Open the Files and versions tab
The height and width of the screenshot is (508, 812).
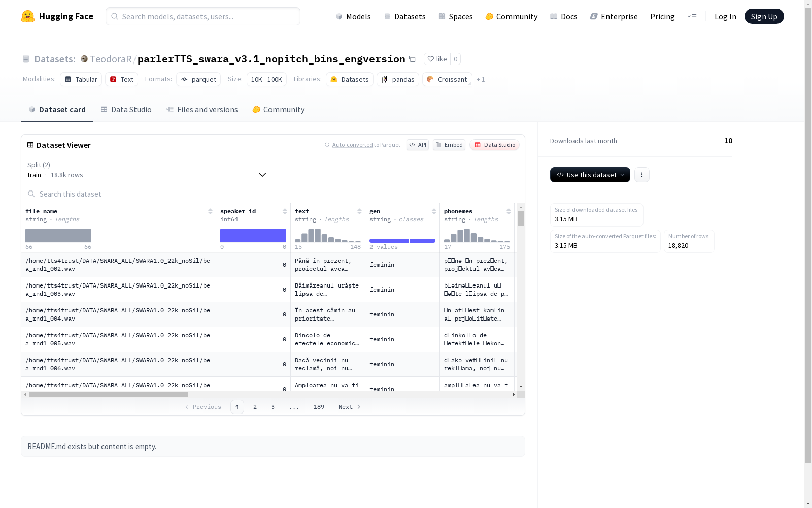202,110
